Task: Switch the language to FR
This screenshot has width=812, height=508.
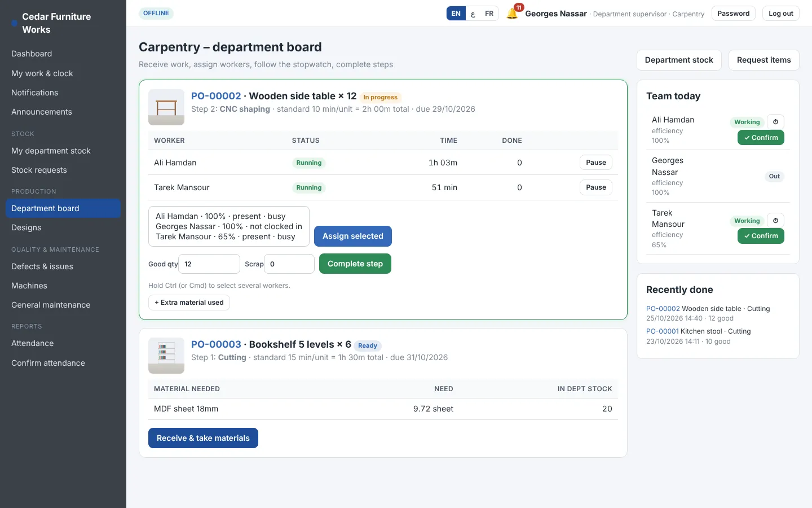Action: (489, 14)
